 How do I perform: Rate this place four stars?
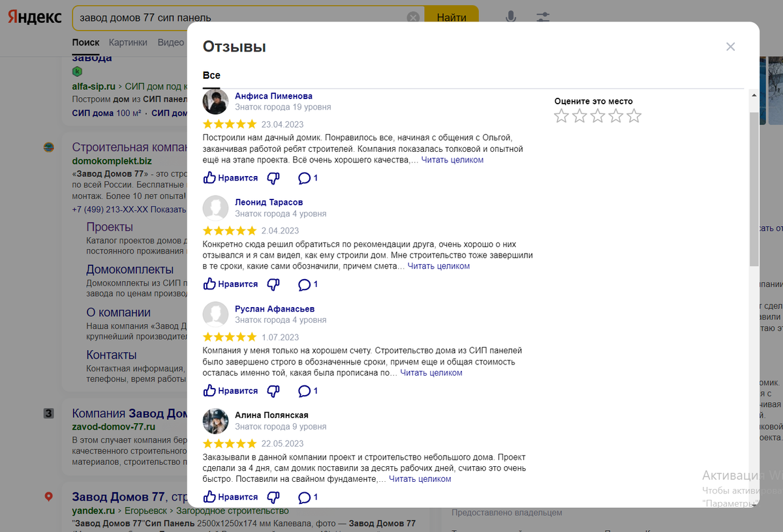pyautogui.click(x=616, y=116)
